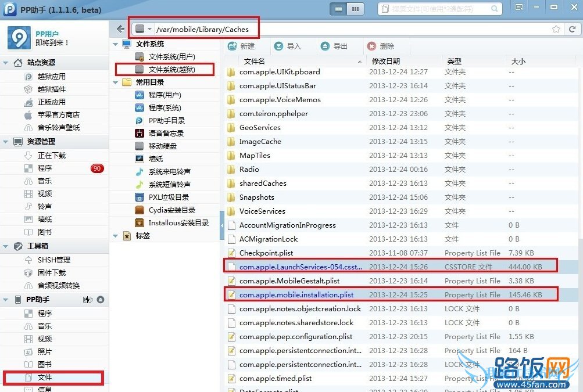This screenshot has height=392, width=583.
Task: Open 固件下载 tool
Action: click(45, 273)
